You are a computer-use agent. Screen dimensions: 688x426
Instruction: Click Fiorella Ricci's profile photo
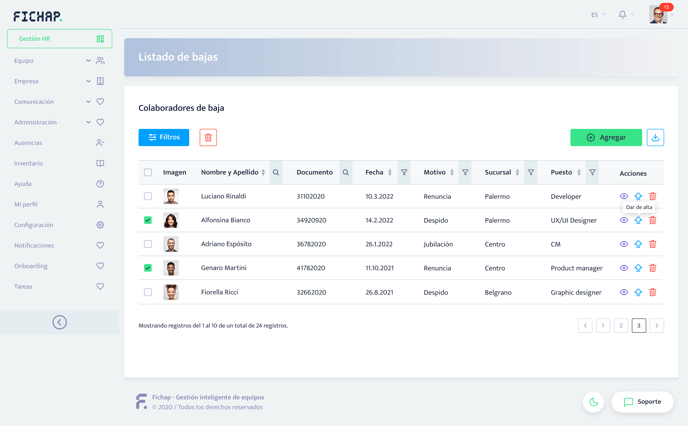coord(171,292)
